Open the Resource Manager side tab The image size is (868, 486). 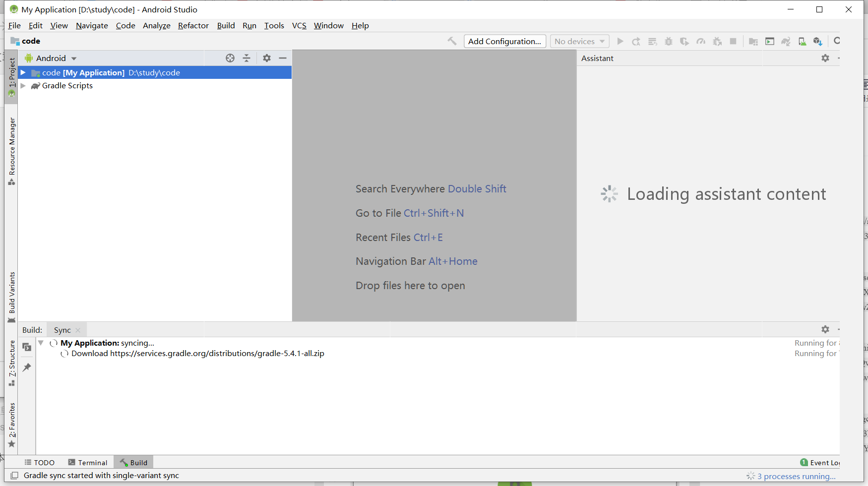click(12, 151)
